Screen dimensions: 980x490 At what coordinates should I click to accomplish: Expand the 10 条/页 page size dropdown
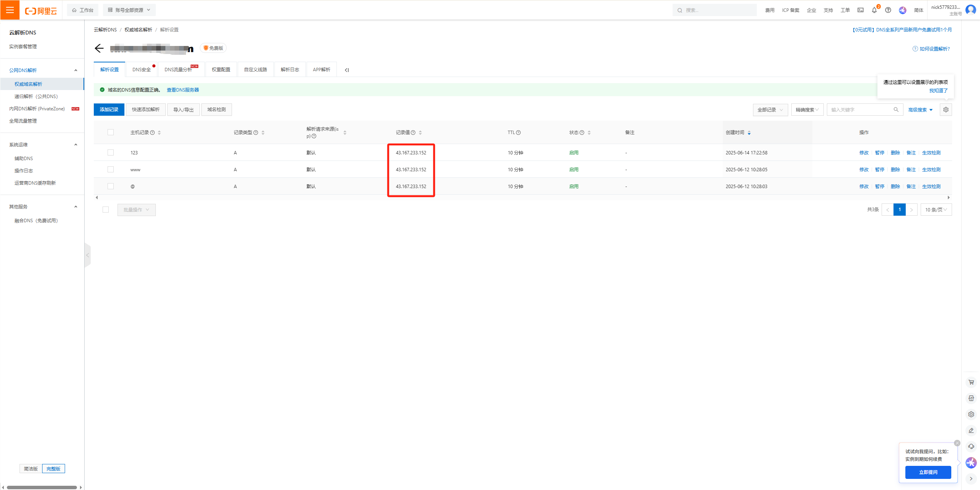click(x=936, y=210)
